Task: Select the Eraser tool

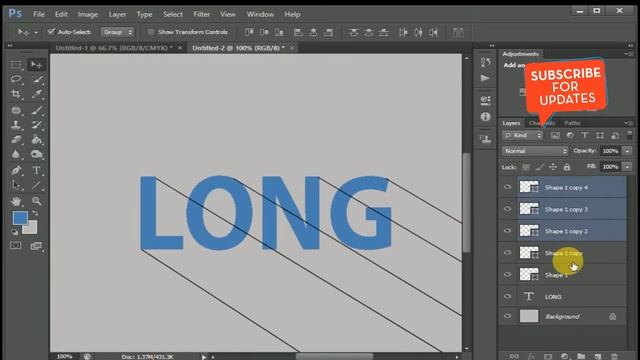Action: pos(16,140)
